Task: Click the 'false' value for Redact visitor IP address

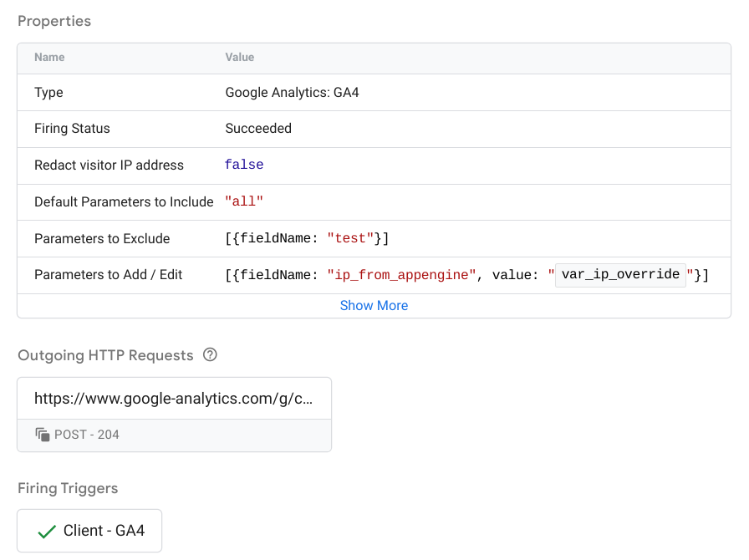Action: (243, 165)
